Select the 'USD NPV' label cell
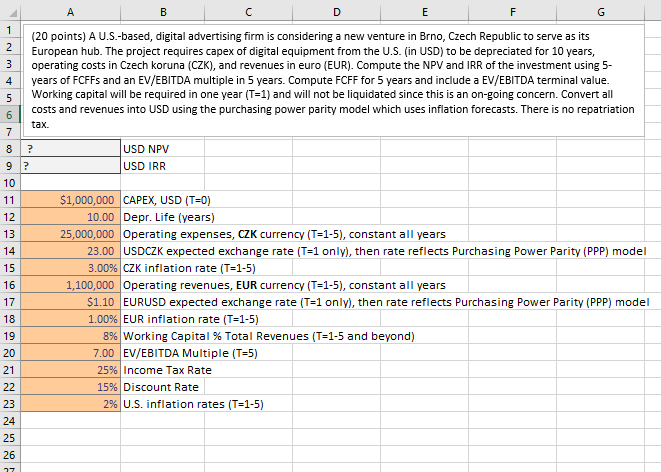The height and width of the screenshot is (472, 661). pyautogui.click(x=163, y=149)
